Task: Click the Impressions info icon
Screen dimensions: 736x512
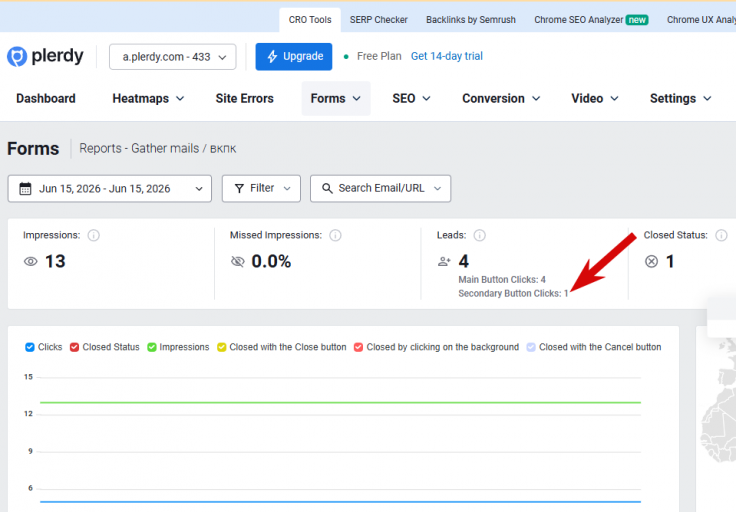Action: (93, 235)
